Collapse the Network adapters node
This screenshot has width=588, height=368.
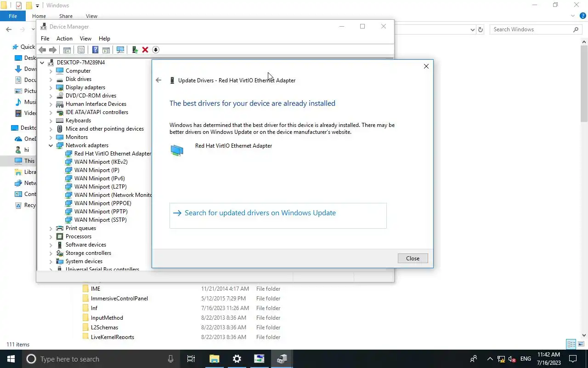point(51,145)
